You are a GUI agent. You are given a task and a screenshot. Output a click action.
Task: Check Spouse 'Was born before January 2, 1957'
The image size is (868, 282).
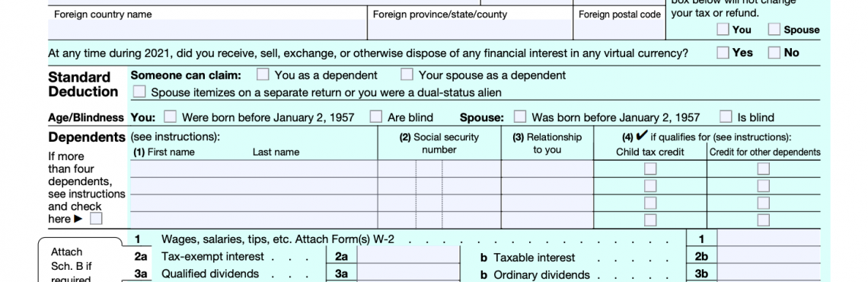click(x=520, y=117)
